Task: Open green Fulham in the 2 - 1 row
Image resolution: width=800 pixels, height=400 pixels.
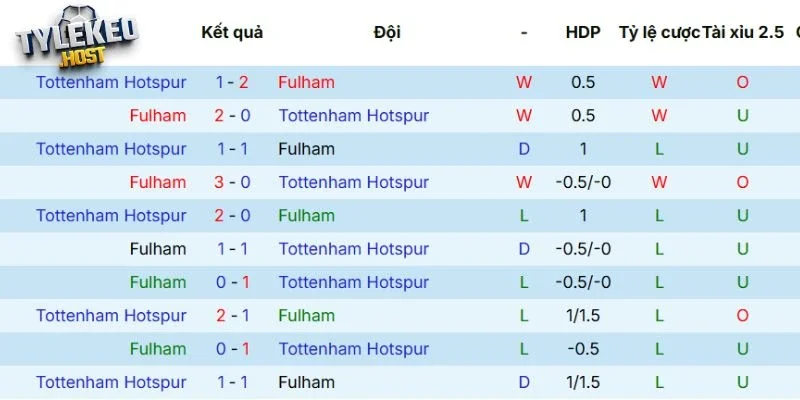Action: (306, 316)
